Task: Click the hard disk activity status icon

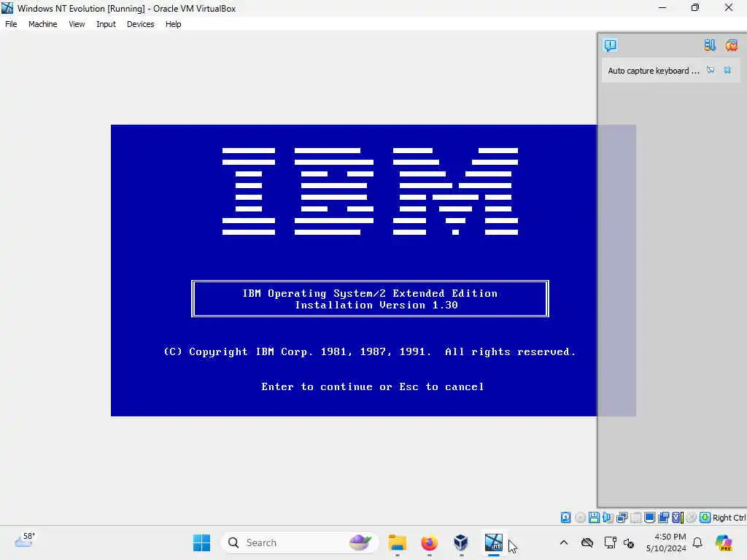Action: (x=565, y=518)
